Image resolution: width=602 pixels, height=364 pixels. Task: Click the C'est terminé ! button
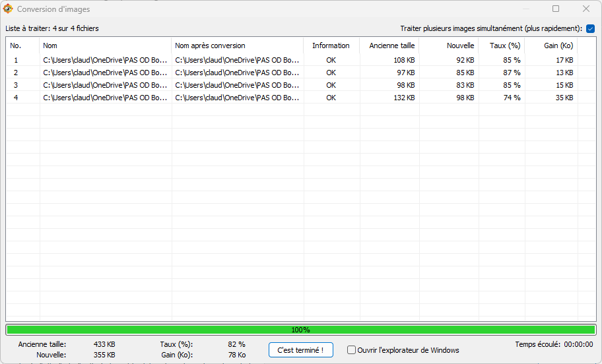(300, 349)
